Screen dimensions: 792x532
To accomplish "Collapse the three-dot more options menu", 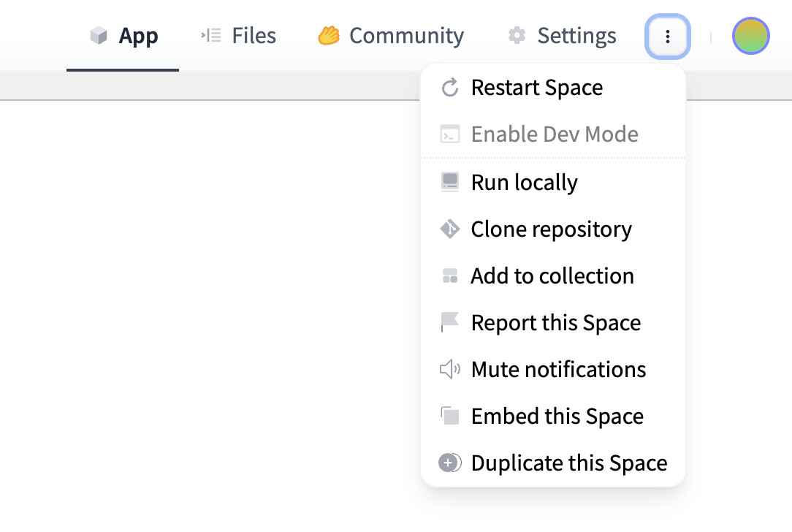I will pyautogui.click(x=667, y=37).
